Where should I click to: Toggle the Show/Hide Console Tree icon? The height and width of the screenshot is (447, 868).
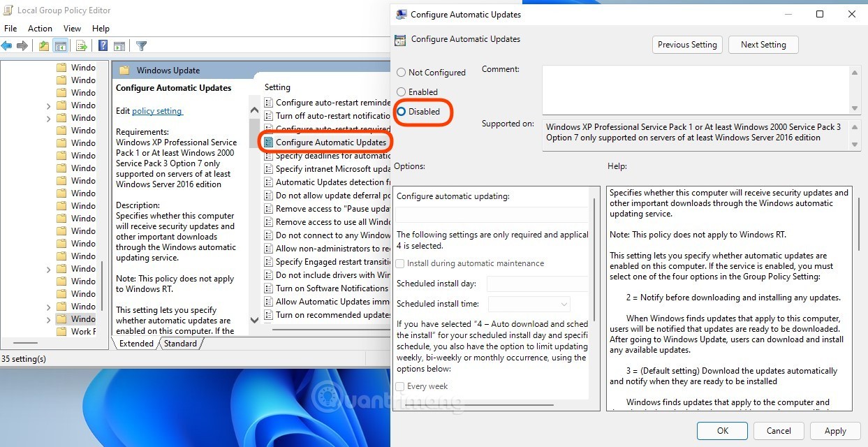pos(61,46)
